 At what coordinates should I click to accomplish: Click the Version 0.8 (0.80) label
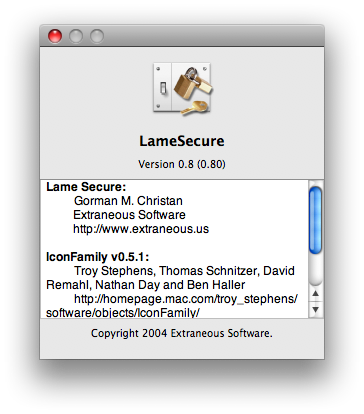point(182,164)
